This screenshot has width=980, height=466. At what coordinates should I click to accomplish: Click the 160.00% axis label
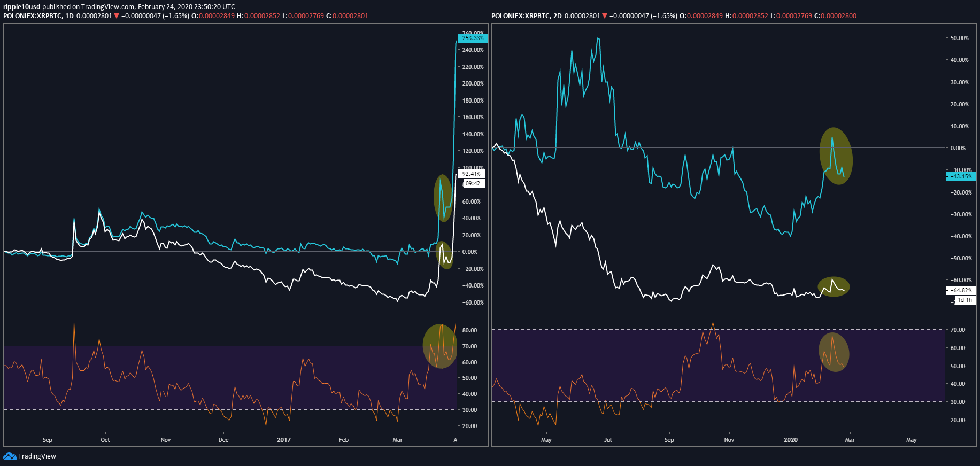[x=473, y=117]
